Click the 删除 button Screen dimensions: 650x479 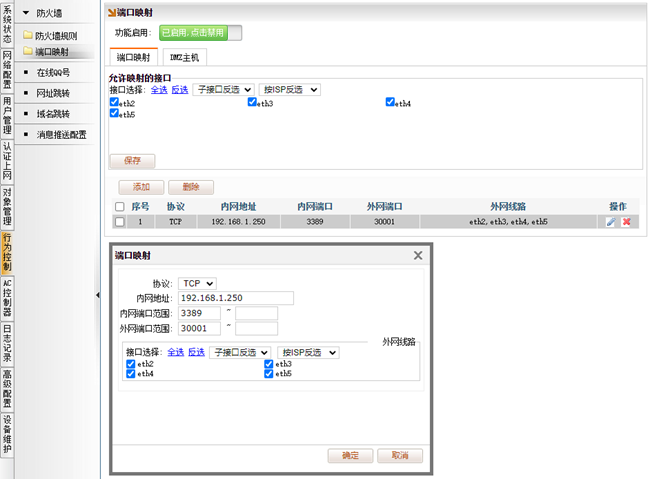(x=191, y=187)
